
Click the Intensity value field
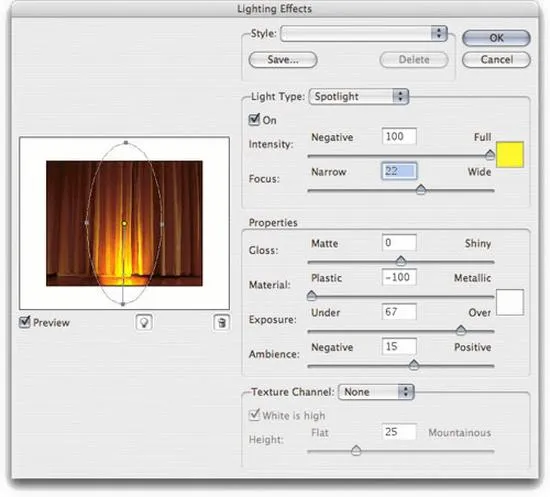[399, 136]
